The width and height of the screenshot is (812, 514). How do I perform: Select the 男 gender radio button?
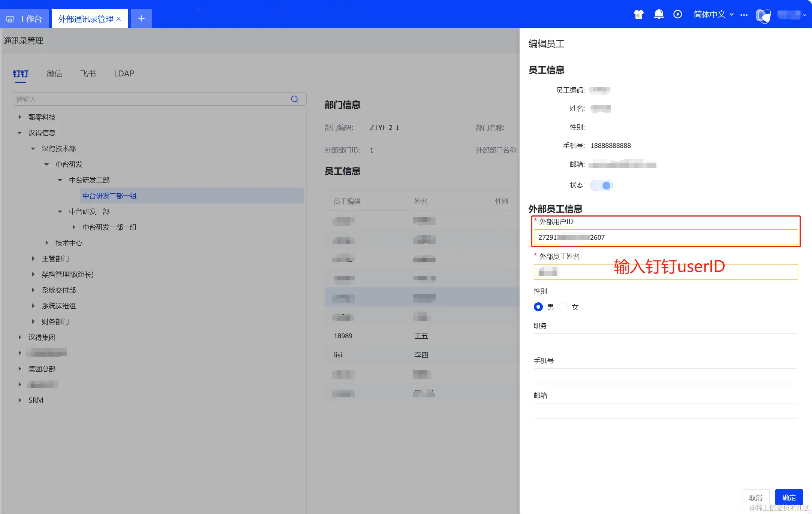click(538, 307)
